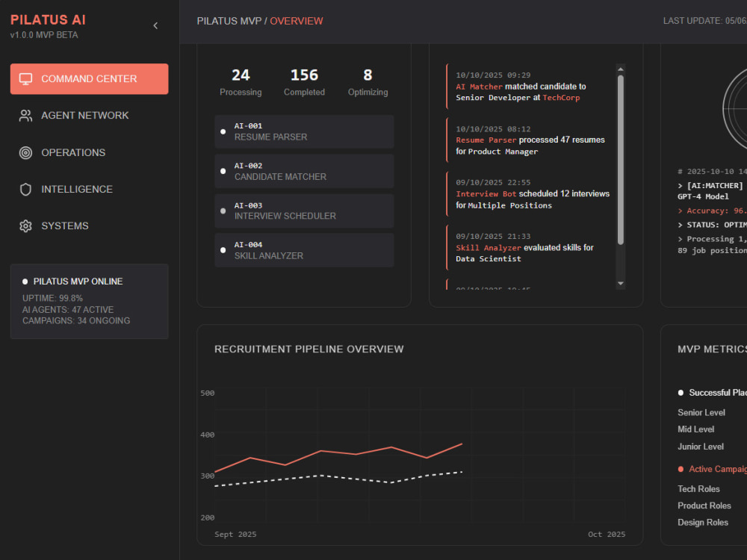The image size is (747, 560).
Task: Click the v1.0.0 MVP BETA version text
Action: 44,35
